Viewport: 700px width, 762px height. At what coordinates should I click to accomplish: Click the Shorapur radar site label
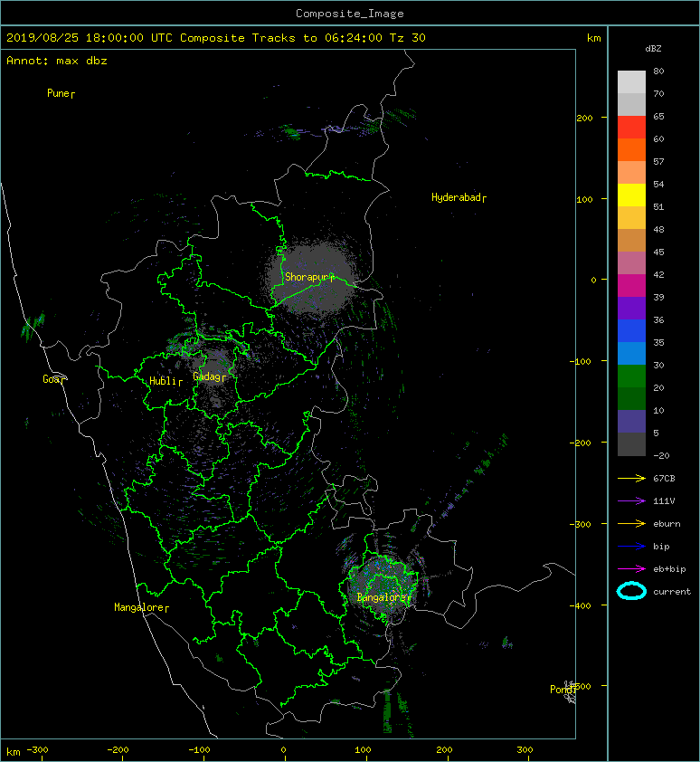(x=309, y=277)
